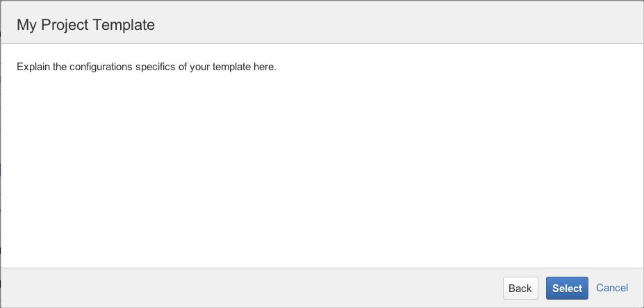644x308 pixels.
Task: Click the "My Project Template" dialog title
Action: [85, 25]
